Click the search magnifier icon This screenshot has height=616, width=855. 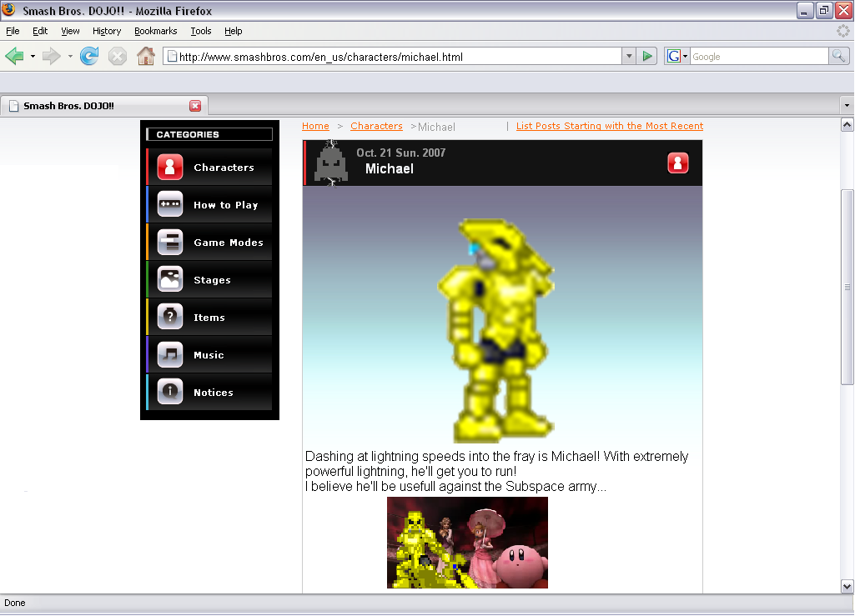[x=838, y=56]
